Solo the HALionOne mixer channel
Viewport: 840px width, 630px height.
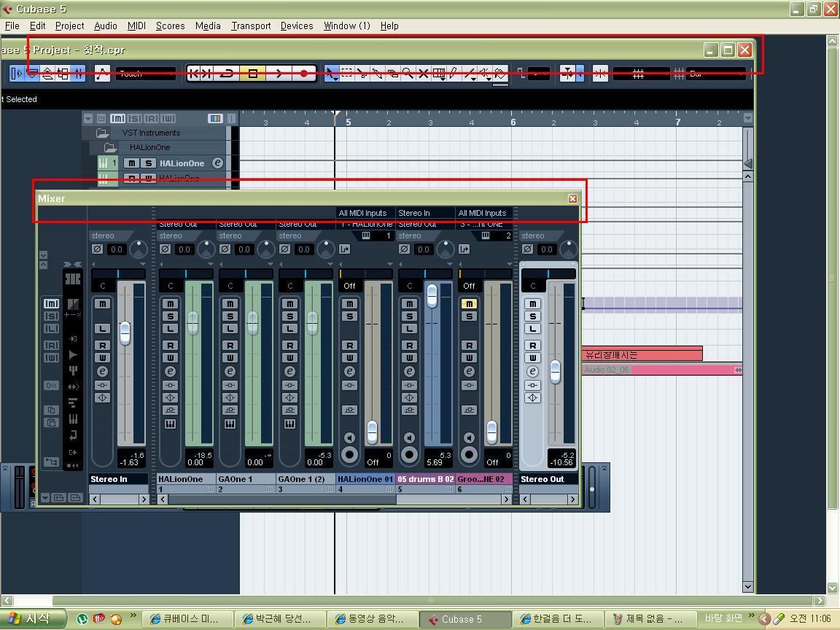(171, 316)
